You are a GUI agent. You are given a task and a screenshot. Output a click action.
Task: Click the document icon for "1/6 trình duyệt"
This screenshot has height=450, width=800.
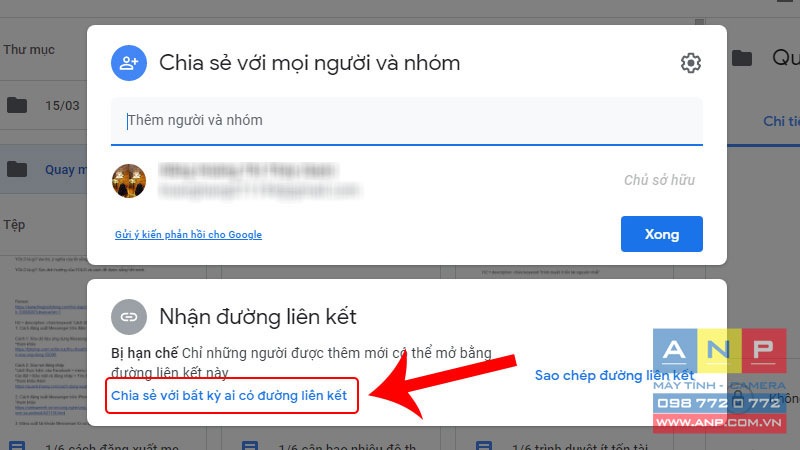pyautogui.click(x=484, y=446)
